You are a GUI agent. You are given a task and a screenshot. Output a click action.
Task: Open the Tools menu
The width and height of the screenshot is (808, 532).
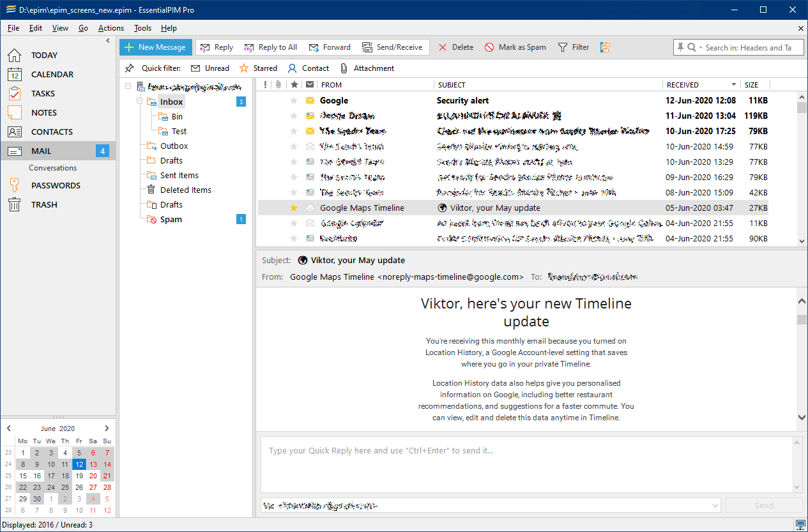142,28
